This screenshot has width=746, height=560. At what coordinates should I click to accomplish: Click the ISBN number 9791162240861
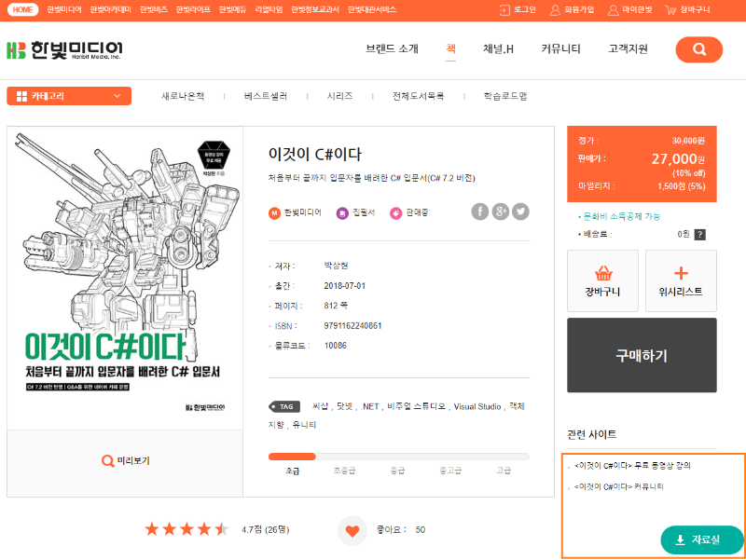tap(353, 325)
